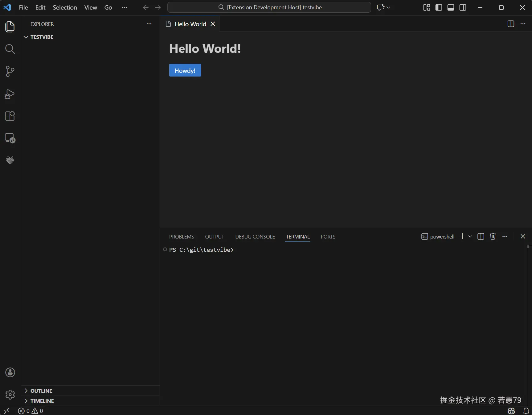Open the View menu
This screenshot has width=532, height=415.
pos(91,7)
